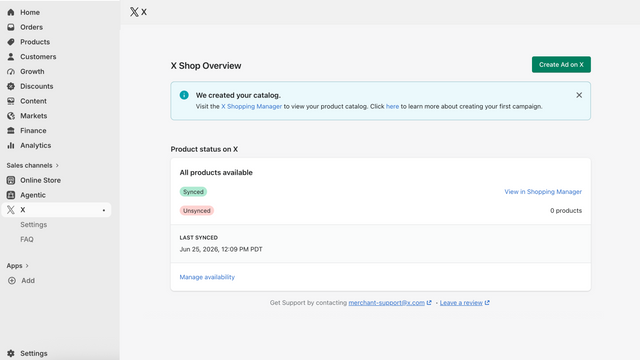Click merchant-support@x.com email link

tap(387, 302)
